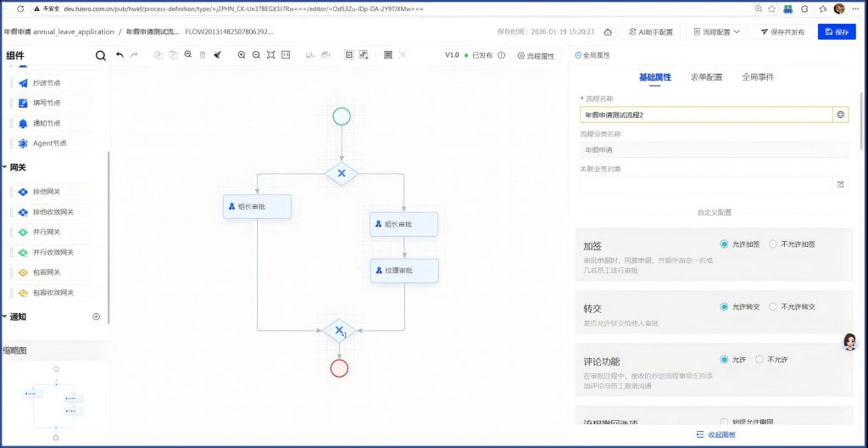
Task: Collapse the 网关 section in the components list
Action: [x=4, y=167]
